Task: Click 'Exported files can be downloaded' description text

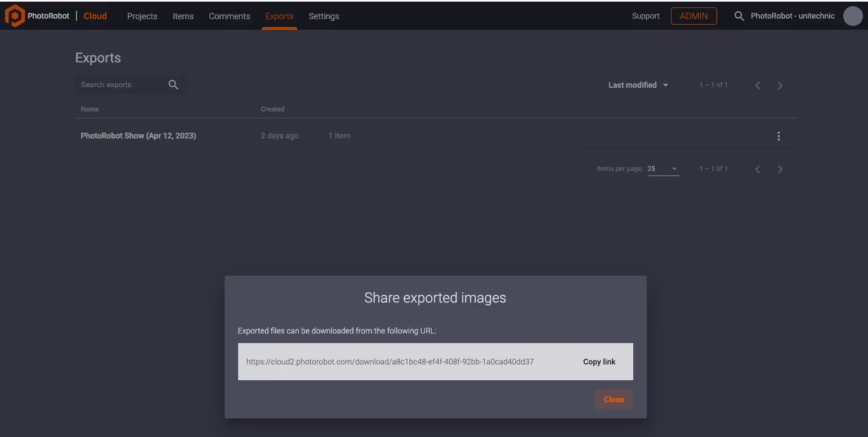Action: point(337,331)
